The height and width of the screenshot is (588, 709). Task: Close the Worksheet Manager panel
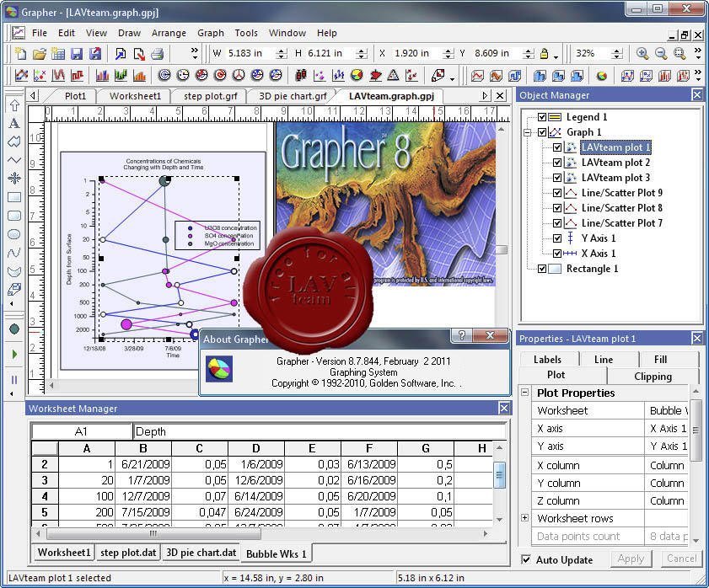point(503,408)
